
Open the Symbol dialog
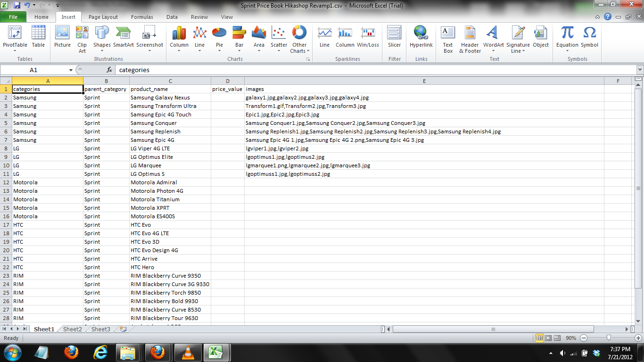(589, 37)
